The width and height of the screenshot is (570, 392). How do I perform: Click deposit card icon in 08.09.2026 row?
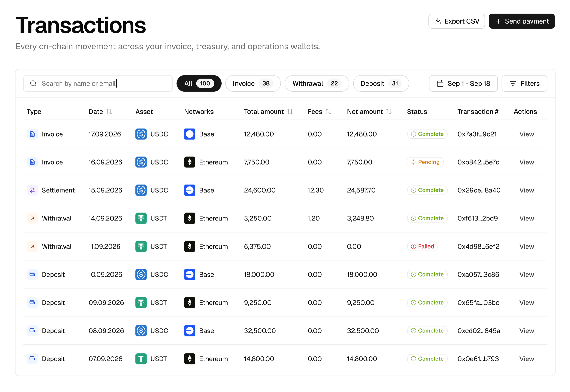pos(32,331)
